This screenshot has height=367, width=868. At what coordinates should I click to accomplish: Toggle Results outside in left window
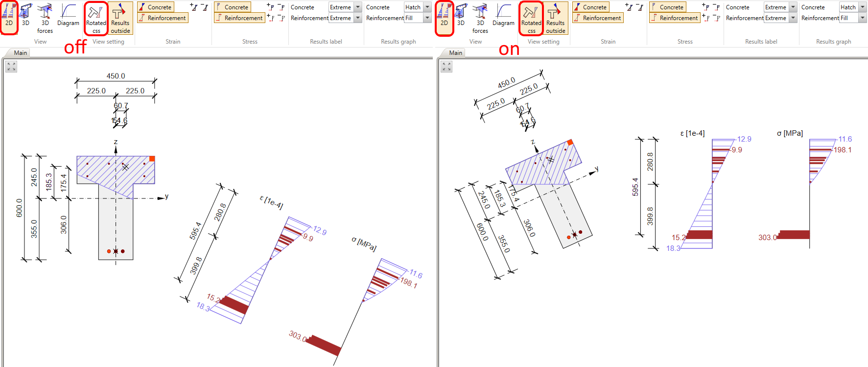(120, 18)
